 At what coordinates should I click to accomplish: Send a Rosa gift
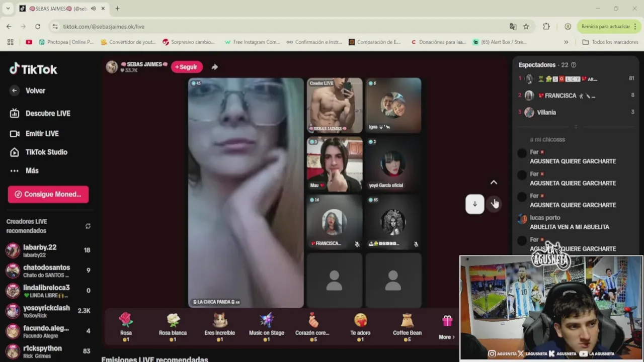tap(126, 327)
